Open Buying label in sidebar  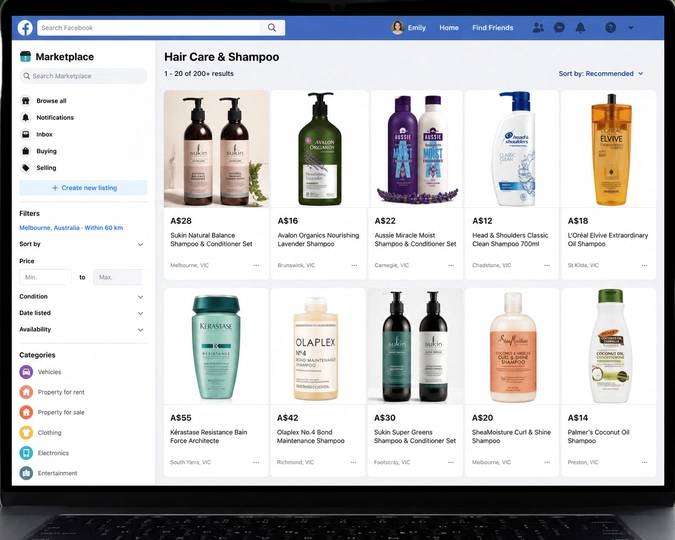click(46, 151)
